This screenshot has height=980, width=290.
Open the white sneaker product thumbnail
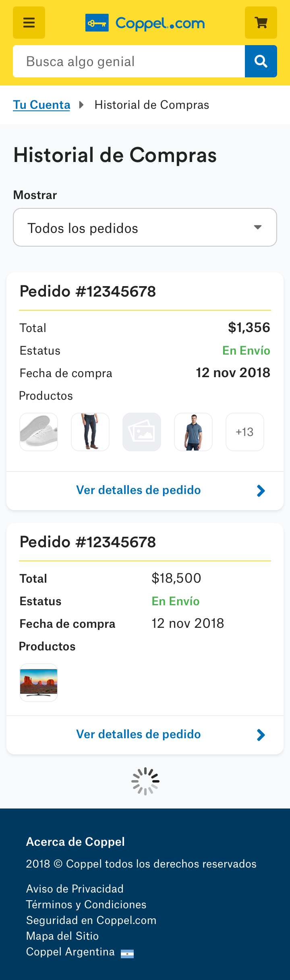[39, 432]
